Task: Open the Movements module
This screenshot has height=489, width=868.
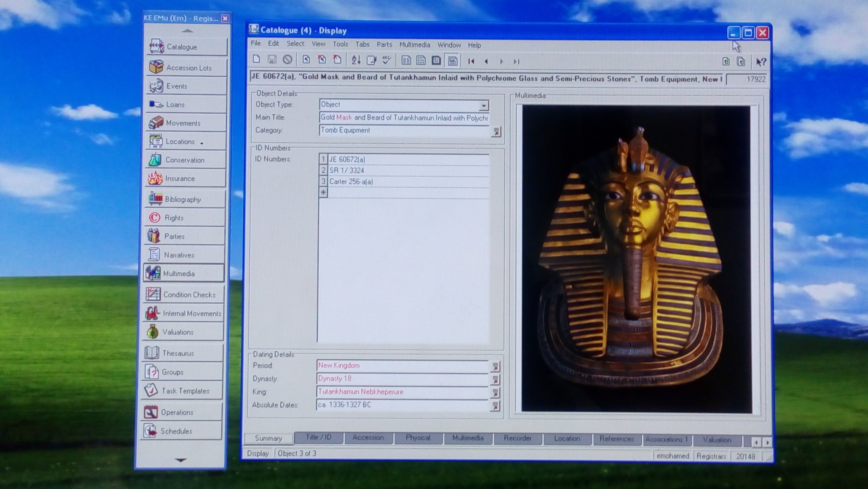Action: (186, 123)
